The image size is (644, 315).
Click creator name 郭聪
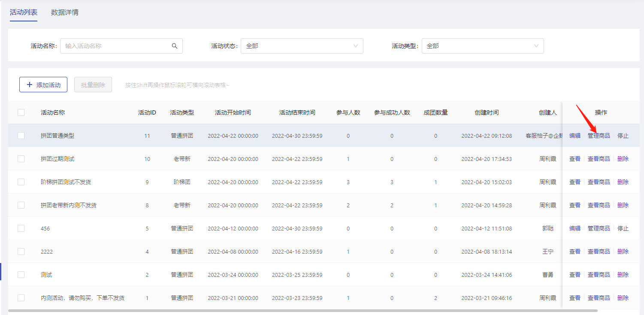click(548, 228)
